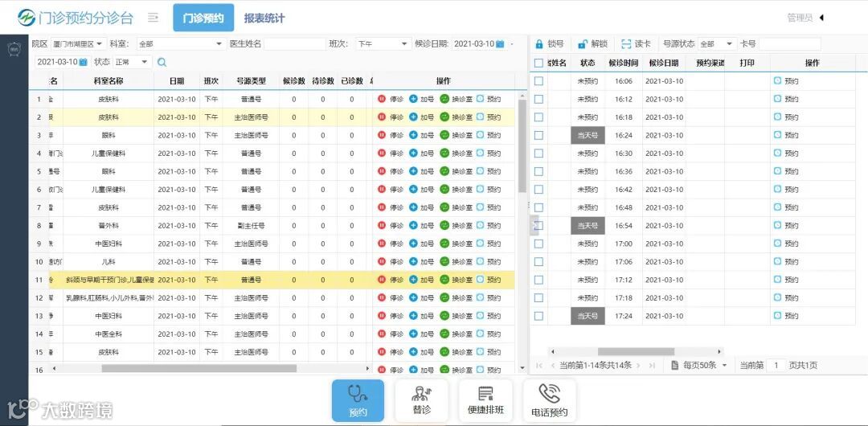Click the 当天号 status tag at 16:54
The height and width of the screenshot is (426, 868).
coord(588,226)
